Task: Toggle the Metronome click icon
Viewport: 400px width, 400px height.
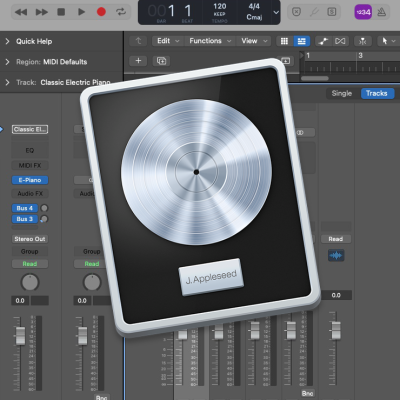Action: [x=382, y=12]
